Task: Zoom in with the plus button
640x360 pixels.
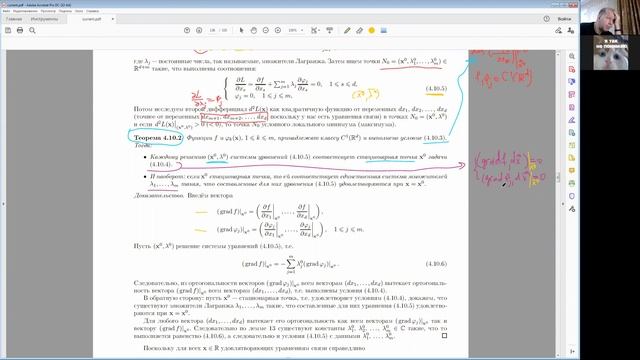Action: 278,30
